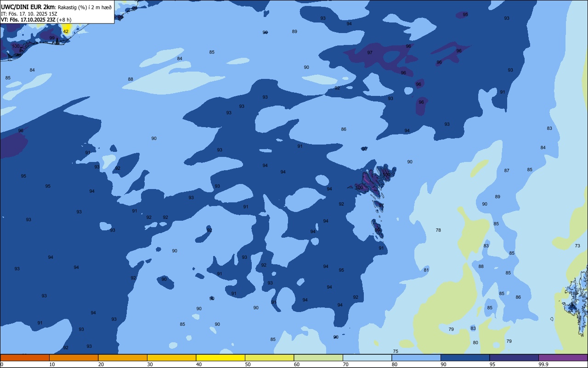The width and height of the screenshot is (588, 368).
Task: Click the '78' humidity value on map
Action: click(438, 230)
